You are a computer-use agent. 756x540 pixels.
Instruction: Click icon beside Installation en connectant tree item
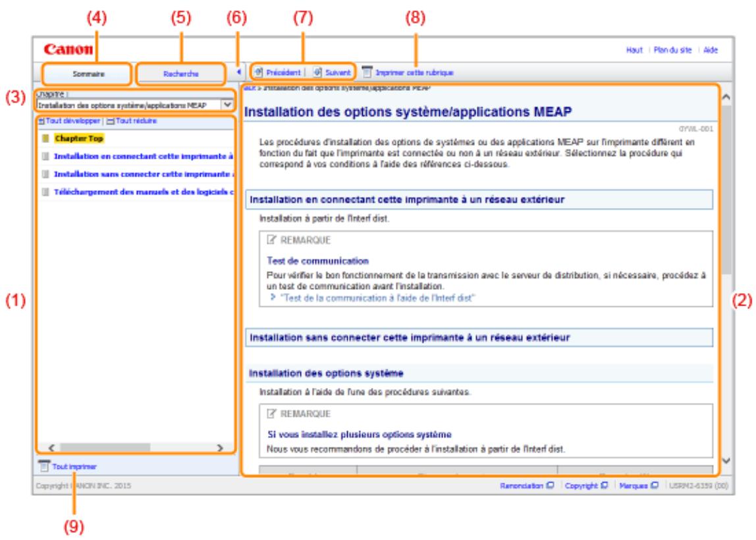coord(45,156)
